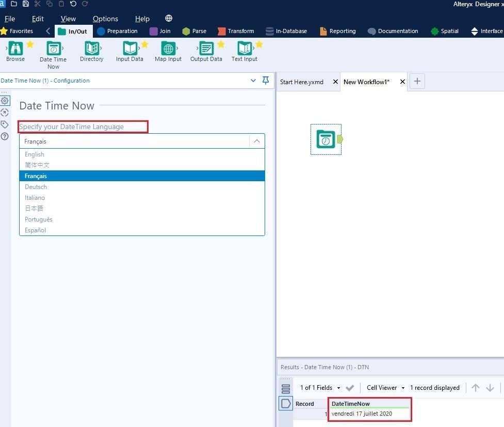Select the Input Data tool in palette
Image resolution: width=504 pixels, height=427 pixels.
129,52
